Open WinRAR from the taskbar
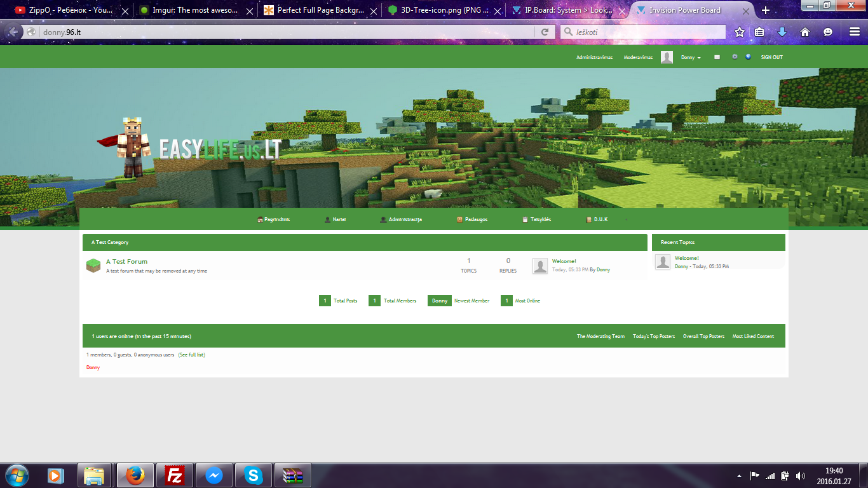Viewport: 868px width, 488px height. 292,475
